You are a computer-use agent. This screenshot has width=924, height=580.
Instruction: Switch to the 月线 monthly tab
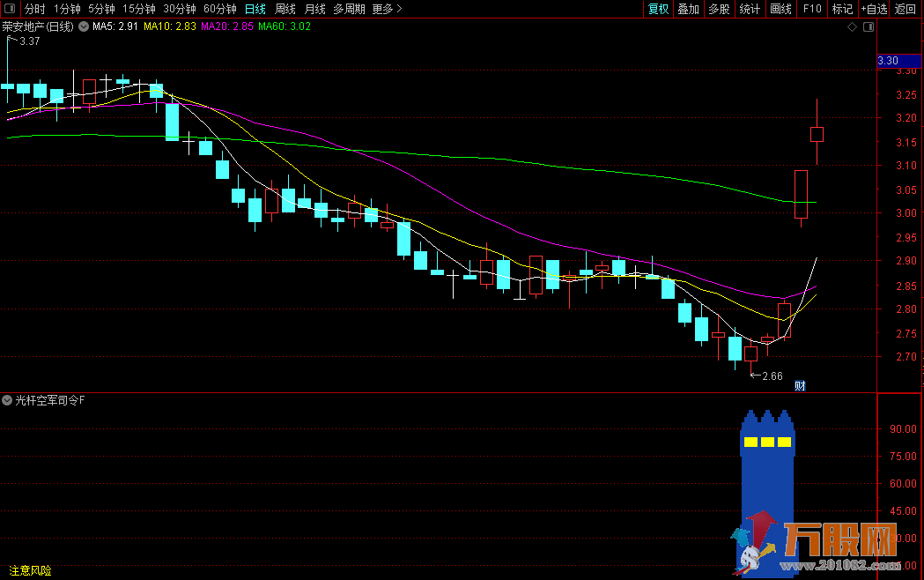tap(315, 9)
